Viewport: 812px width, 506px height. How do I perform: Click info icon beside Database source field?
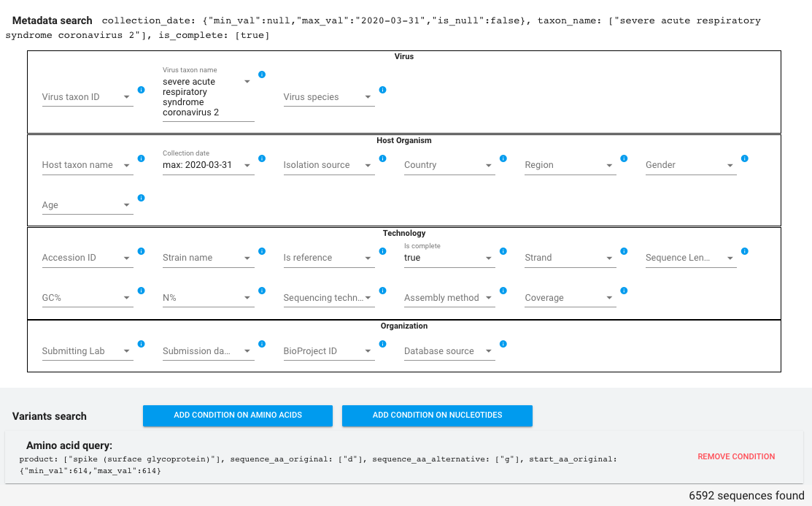coord(503,344)
